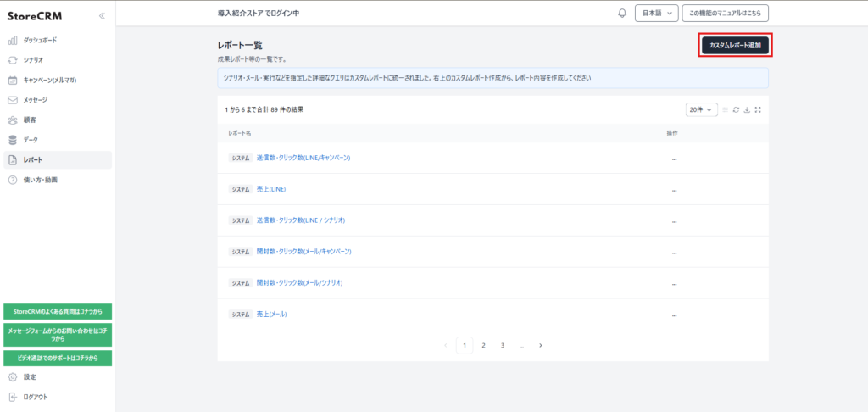Open シナリオ in the sidebar
This screenshot has height=412, width=868.
[x=33, y=60]
